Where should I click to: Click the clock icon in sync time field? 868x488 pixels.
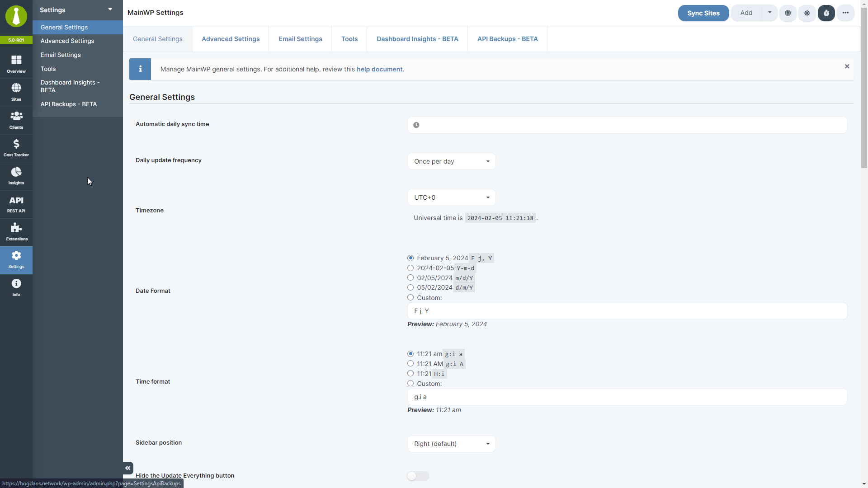pyautogui.click(x=416, y=125)
